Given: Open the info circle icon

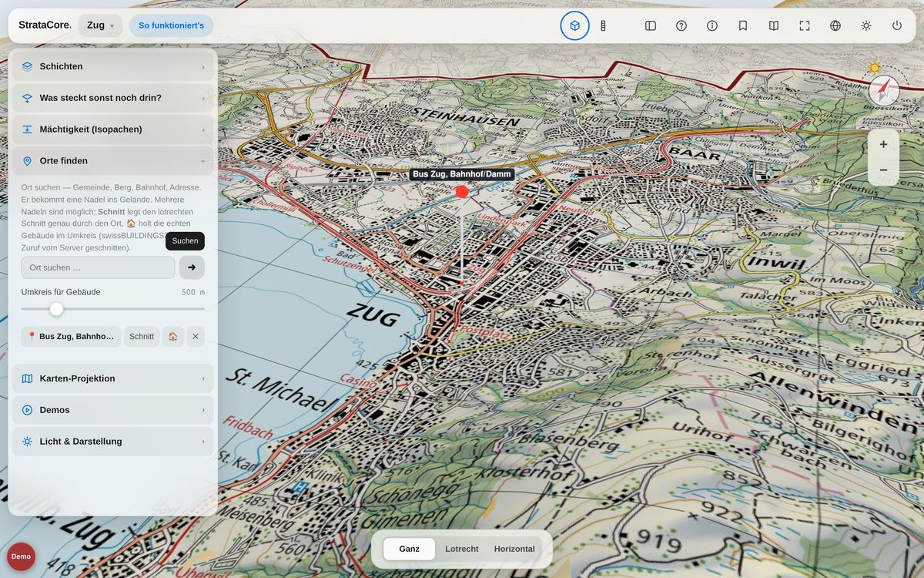Looking at the screenshot, I should pyautogui.click(x=712, y=25).
